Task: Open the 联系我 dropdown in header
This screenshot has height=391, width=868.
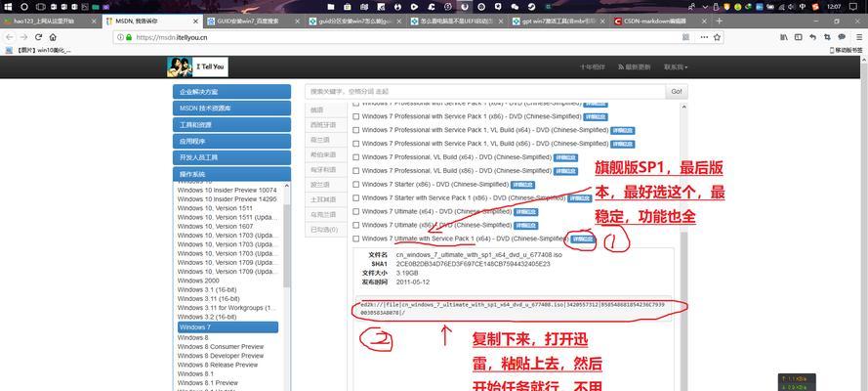Action: point(676,67)
